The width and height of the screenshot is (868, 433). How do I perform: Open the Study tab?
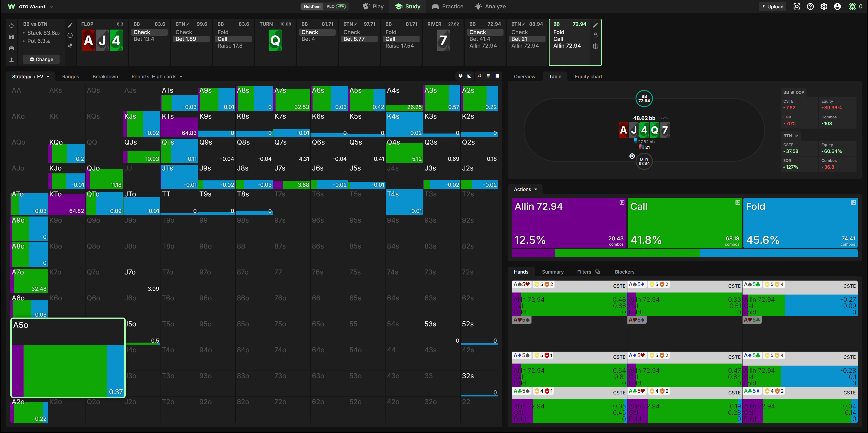pos(407,6)
